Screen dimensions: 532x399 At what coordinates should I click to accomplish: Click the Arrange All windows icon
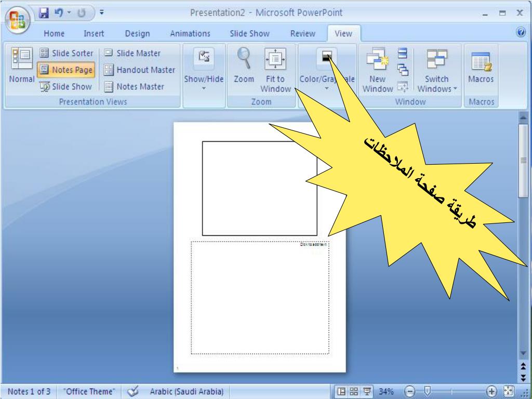coord(403,54)
